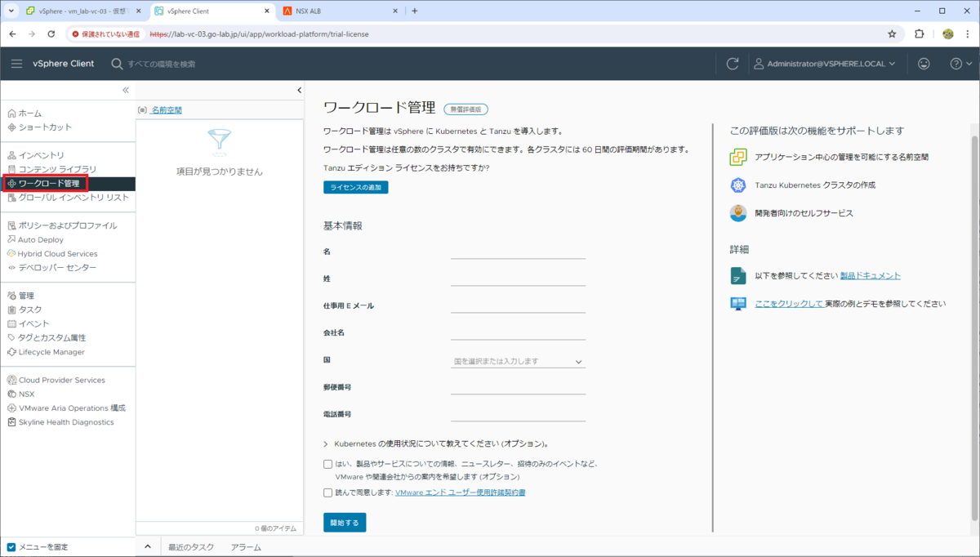980x557 pixels.
Task: Click the 姓 last name field
Action: 518,278
